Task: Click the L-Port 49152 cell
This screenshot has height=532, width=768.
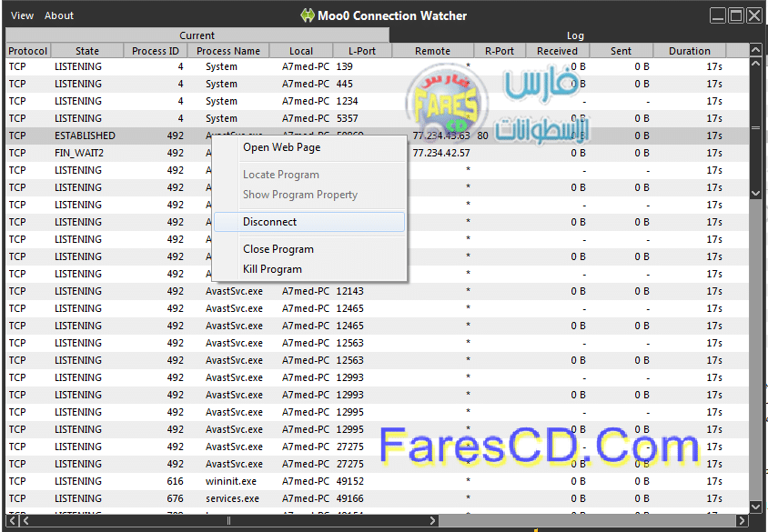Action: (x=349, y=481)
